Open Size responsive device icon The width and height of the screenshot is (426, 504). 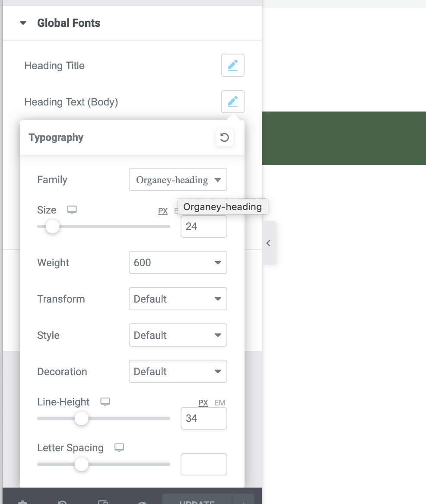click(72, 210)
